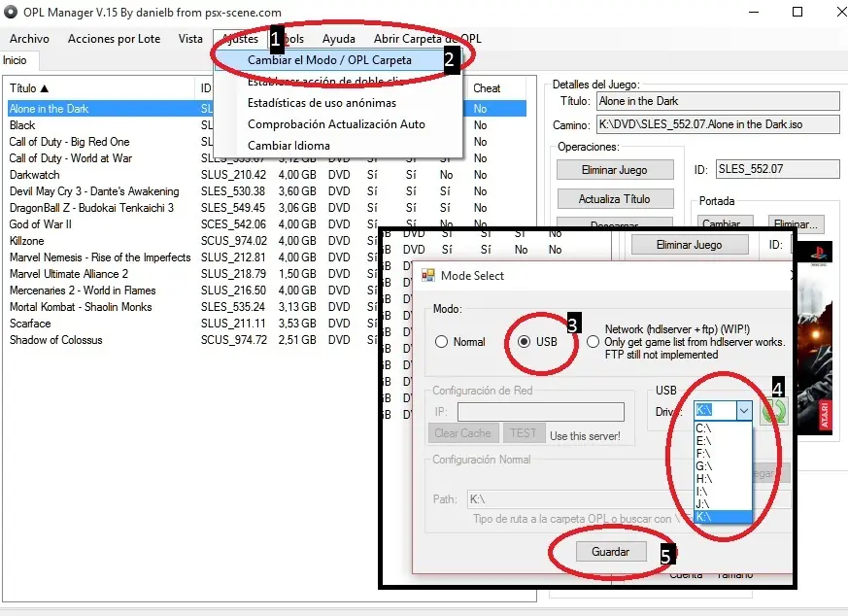Image resolution: width=848 pixels, height=616 pixels.
Task: Click the IP address input field
Action: (541, 412)
